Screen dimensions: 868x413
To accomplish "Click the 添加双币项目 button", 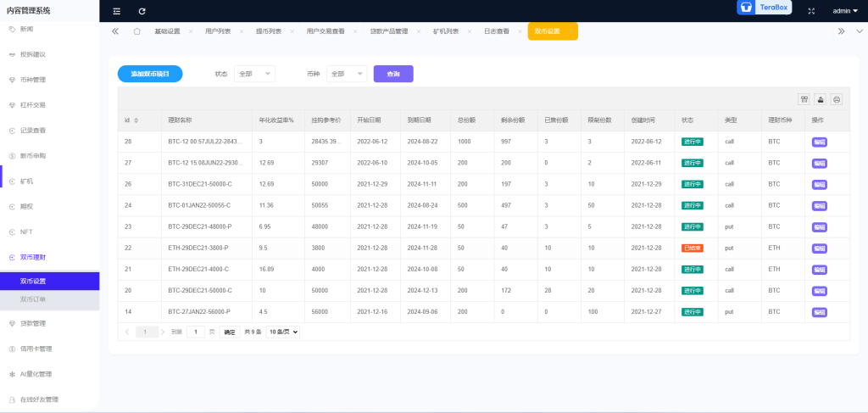I will click(150, 74).
